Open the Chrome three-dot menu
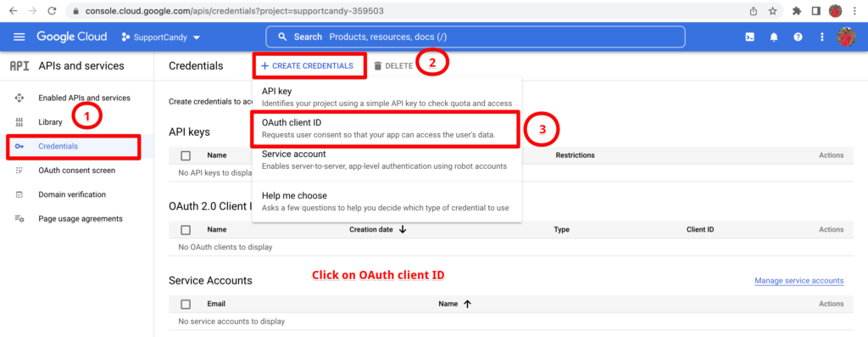The height and width of the screenshot is (337, 868). (x=854, y=10)
